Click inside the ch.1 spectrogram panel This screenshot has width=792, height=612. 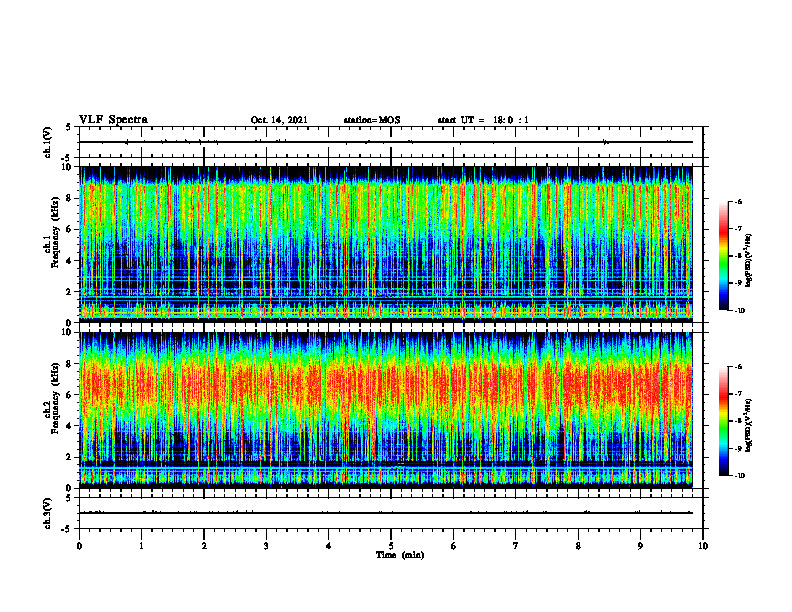point(386,244)
